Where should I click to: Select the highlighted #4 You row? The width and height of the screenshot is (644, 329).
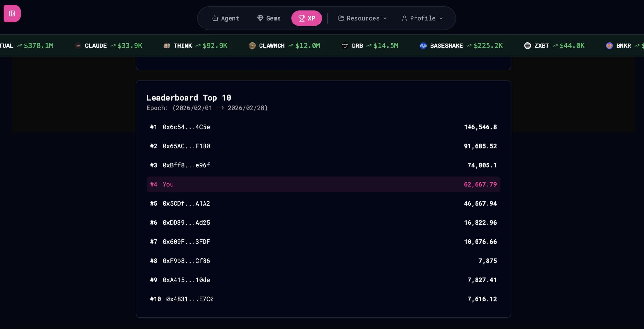323,184
